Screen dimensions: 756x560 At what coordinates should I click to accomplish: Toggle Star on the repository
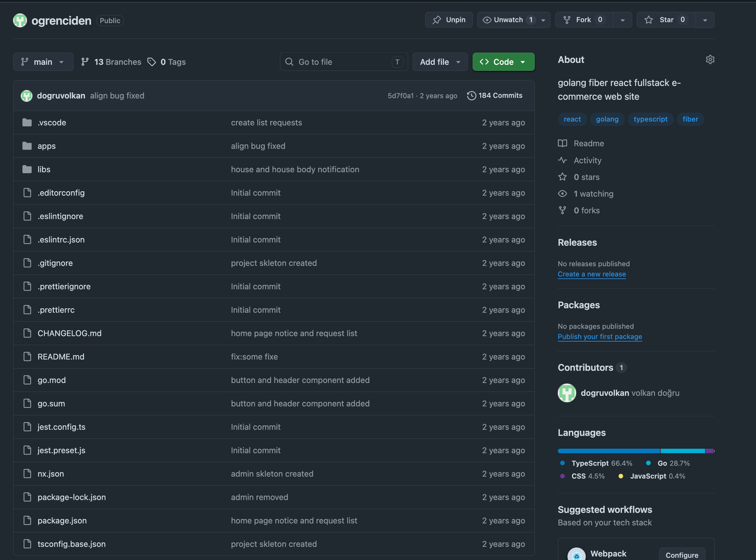pos(666,20)
